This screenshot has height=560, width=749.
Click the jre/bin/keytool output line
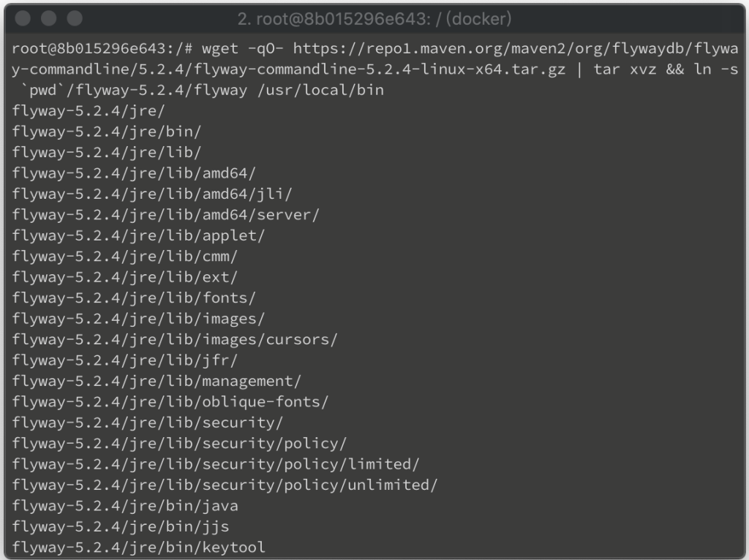[138, 547]
